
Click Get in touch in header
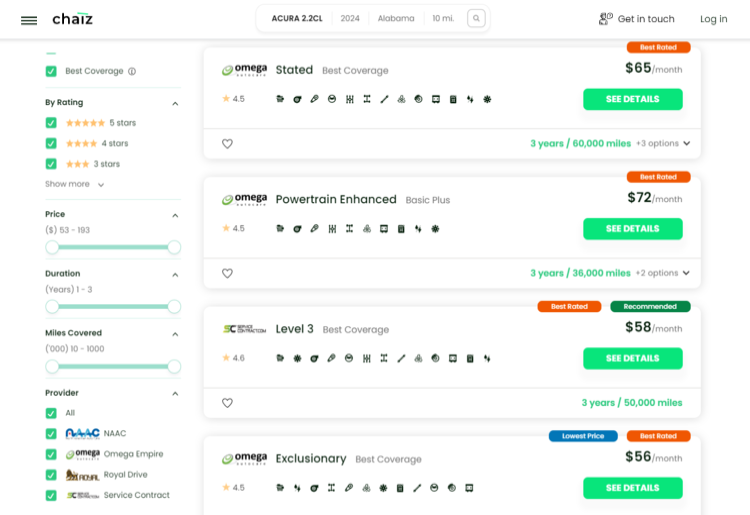click(x=636, y=19)
